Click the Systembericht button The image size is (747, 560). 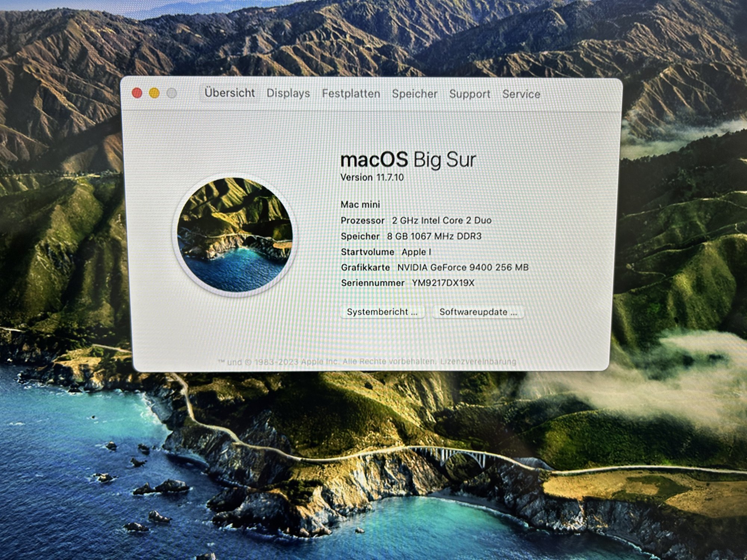click(x=382, y=312)
